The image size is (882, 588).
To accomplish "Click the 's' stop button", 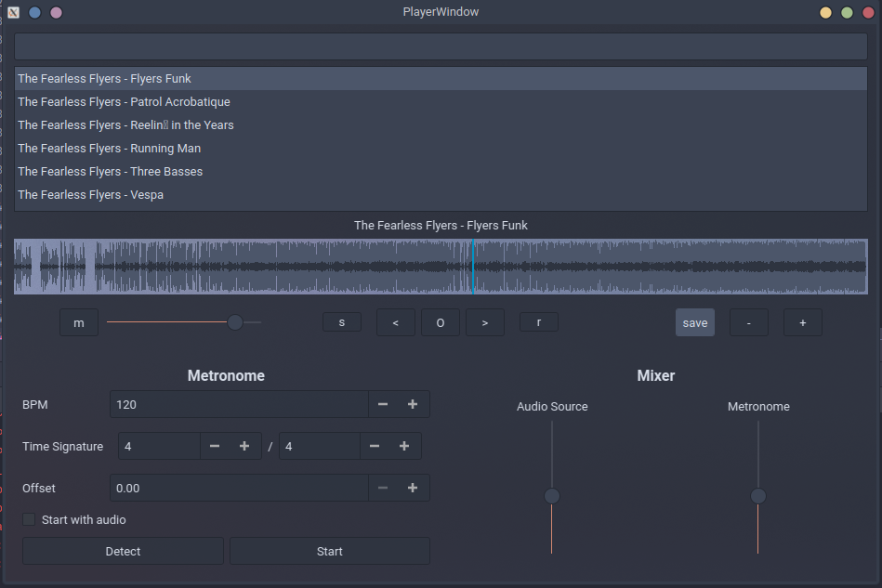I will 342,322.
